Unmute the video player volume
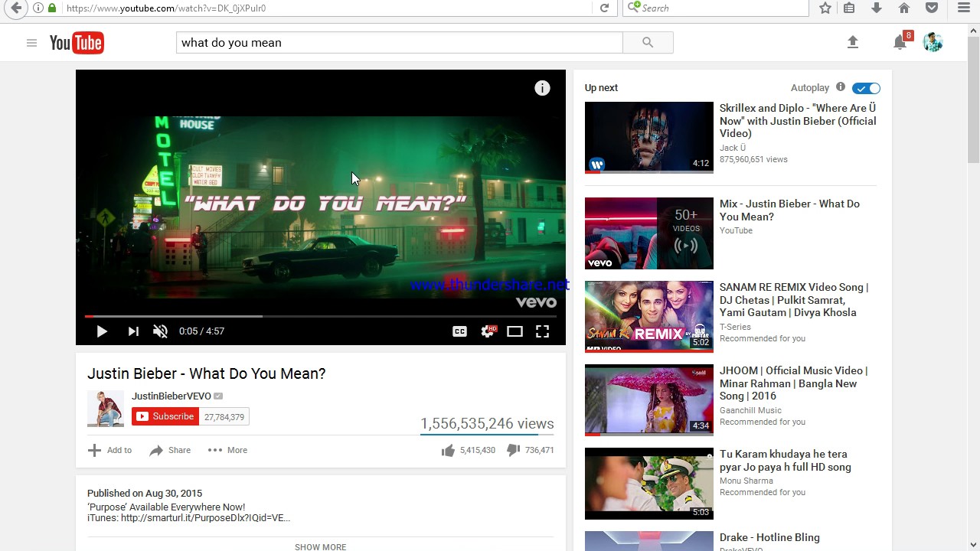The image size is (980, 551). [x=160, y=331]
